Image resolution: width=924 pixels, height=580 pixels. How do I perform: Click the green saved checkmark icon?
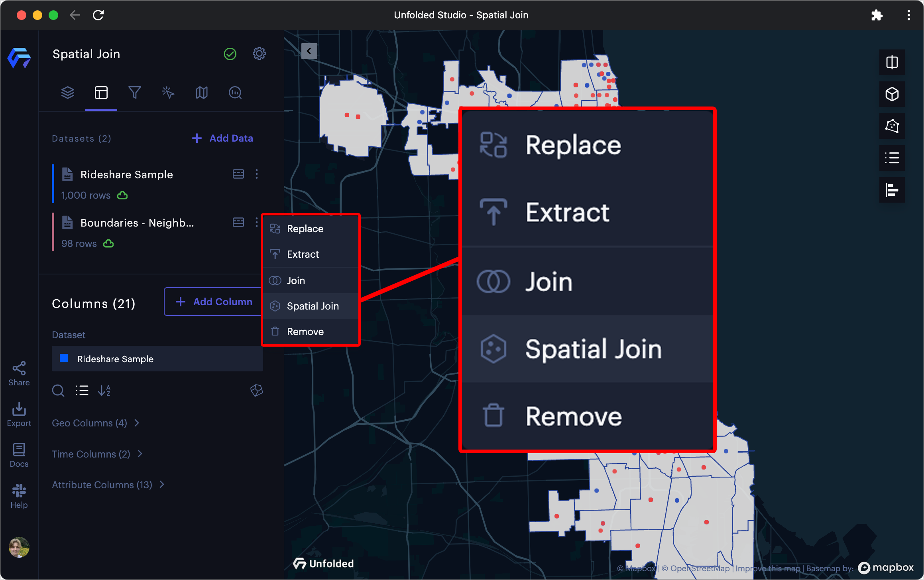(230, 54)
